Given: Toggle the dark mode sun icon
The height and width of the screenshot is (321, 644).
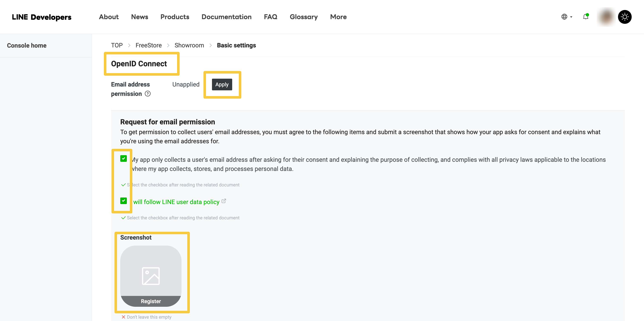Looking at the screenshot, I should 624,17.
